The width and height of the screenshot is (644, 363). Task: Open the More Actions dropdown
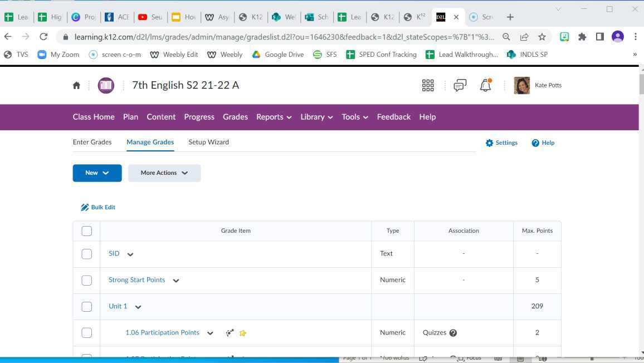(x=164, y=173)
